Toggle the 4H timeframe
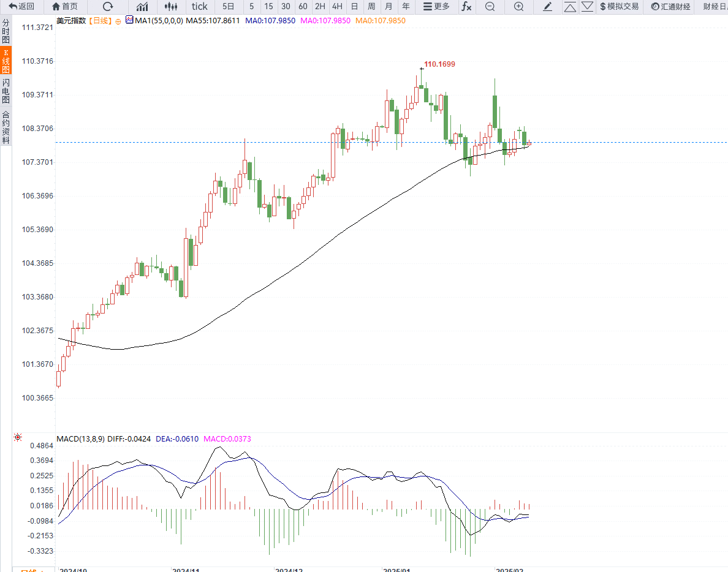 337,7
